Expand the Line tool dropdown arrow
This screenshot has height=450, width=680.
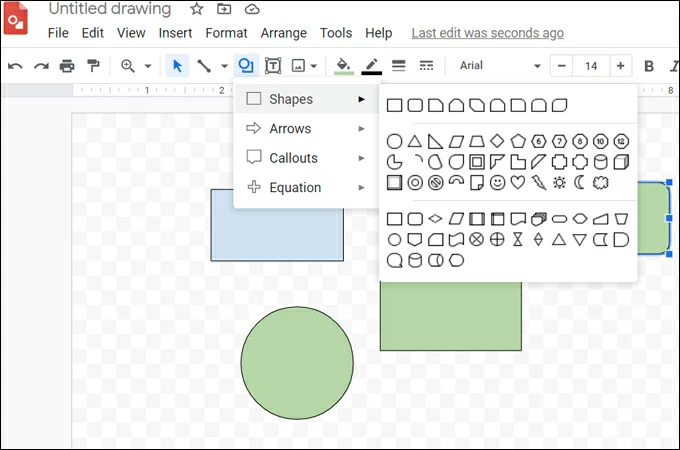(224, 66)
